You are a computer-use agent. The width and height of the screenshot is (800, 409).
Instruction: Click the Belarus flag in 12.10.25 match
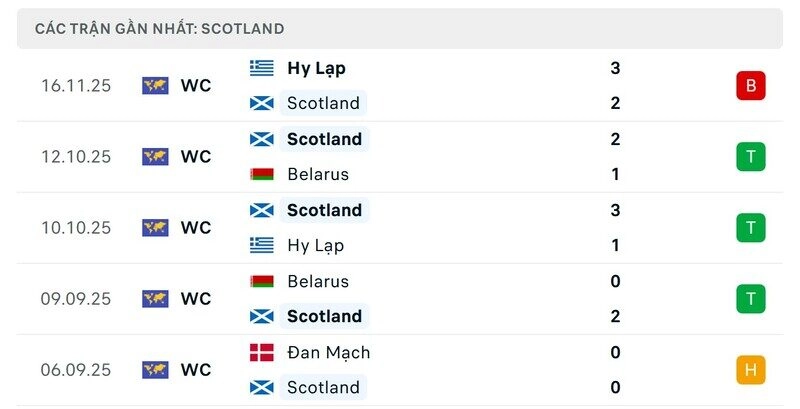[x=262, y=174]
